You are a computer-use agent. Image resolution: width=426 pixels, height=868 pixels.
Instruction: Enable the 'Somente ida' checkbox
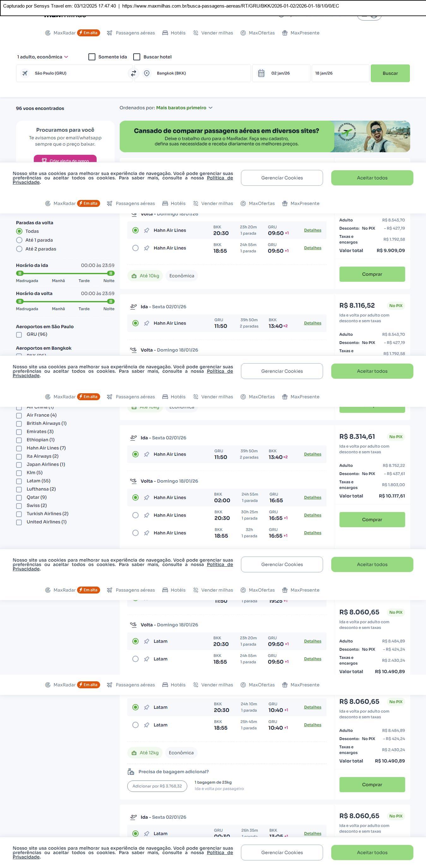pyautogui.click(x=92, y=57)
